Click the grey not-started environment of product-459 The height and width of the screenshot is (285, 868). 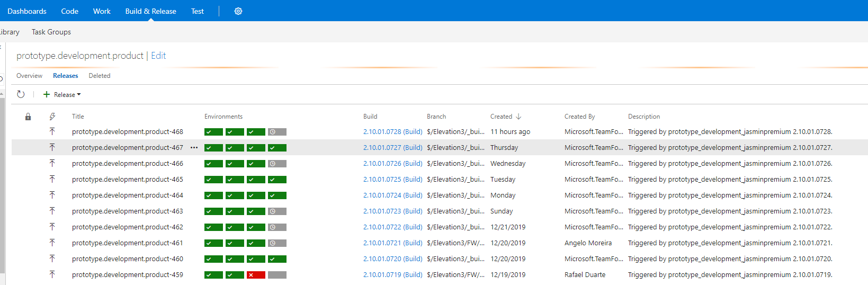point(277,275)
